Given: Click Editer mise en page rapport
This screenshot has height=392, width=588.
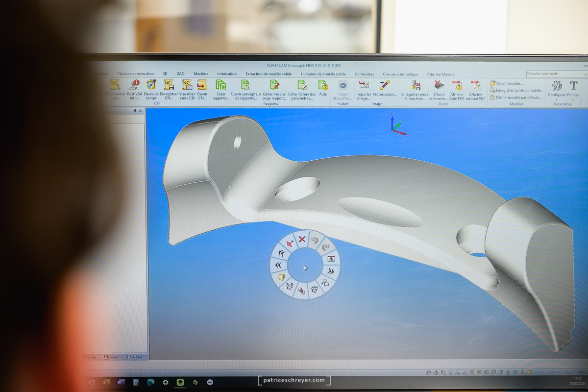Looking at the screenshot, I should (x=274, y=90).
